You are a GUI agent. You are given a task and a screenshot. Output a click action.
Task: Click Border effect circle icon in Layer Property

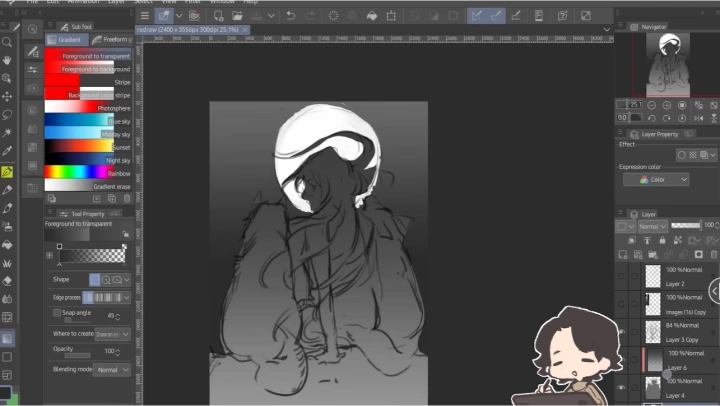[682, 155]
